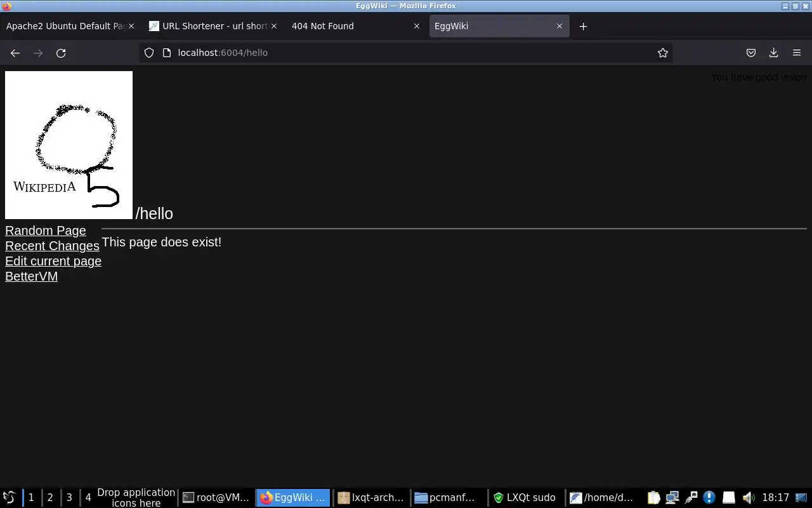Click the clock showing 18:17
The image size is (812, 508).
tap(775, 497)
